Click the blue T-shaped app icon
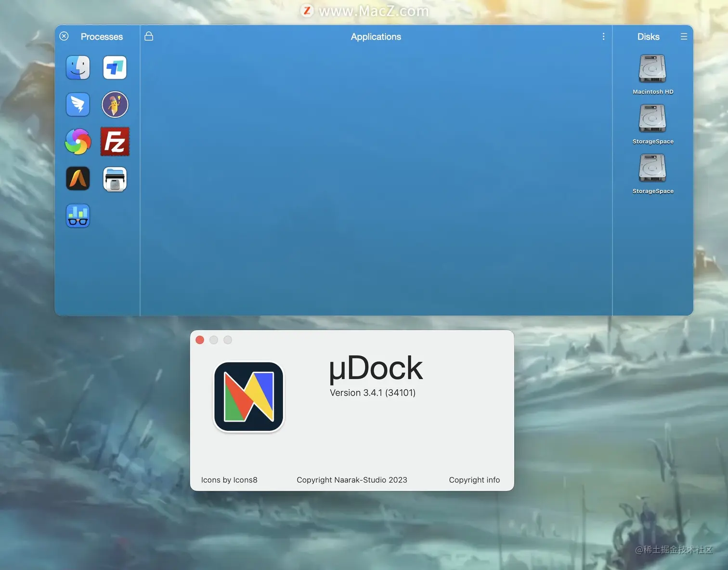The image size is (728, 570). [x=115, y=67]
